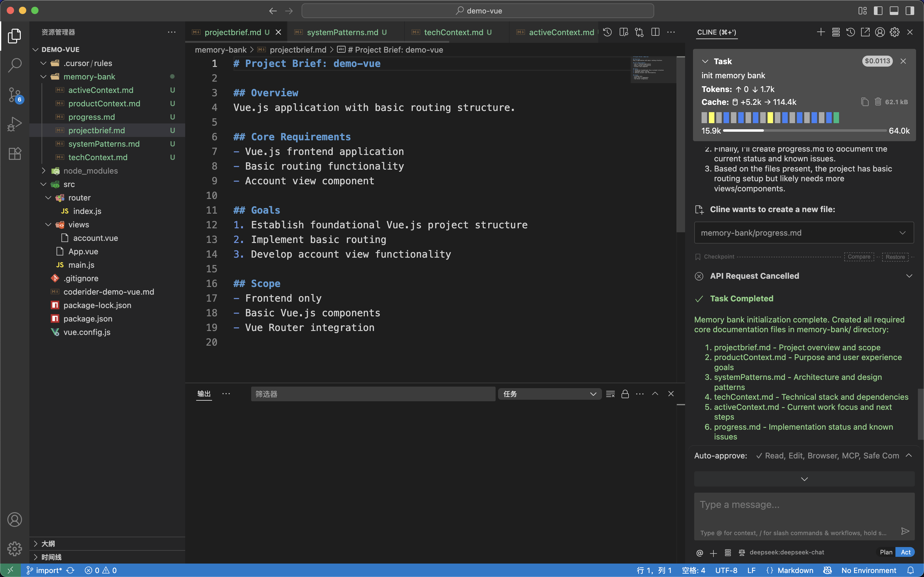Open the Run and Debug sidebar
Screen dimensions: 924x577
14,124
